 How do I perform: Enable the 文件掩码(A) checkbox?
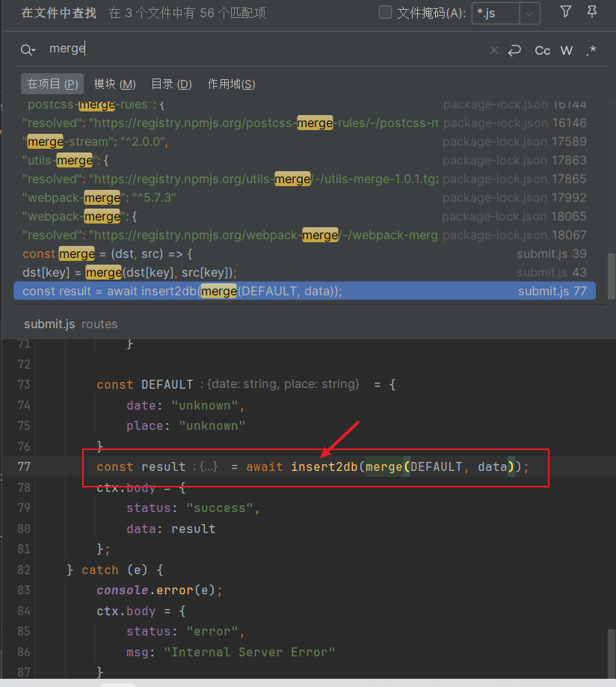pos(386,12)
